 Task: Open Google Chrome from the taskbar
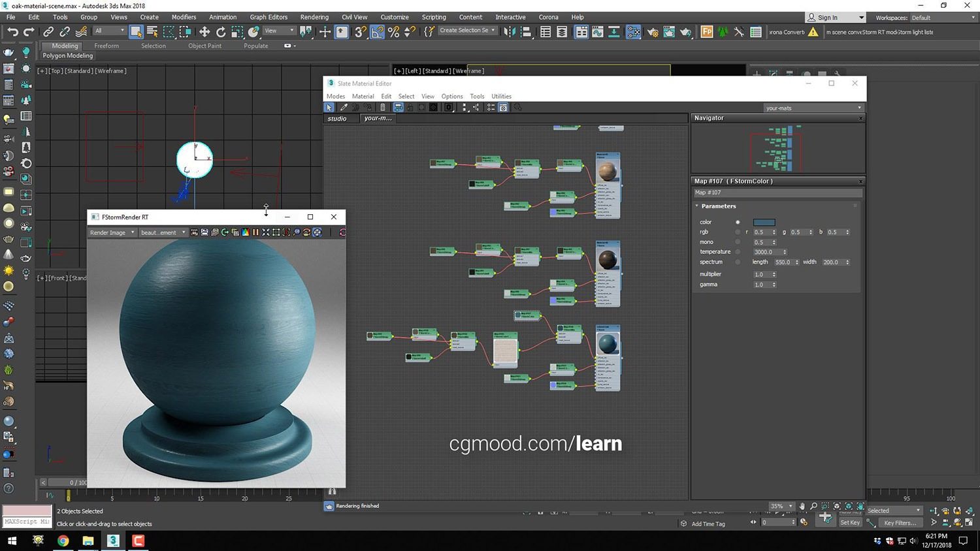pyautogui.click(x=63, y=541)
